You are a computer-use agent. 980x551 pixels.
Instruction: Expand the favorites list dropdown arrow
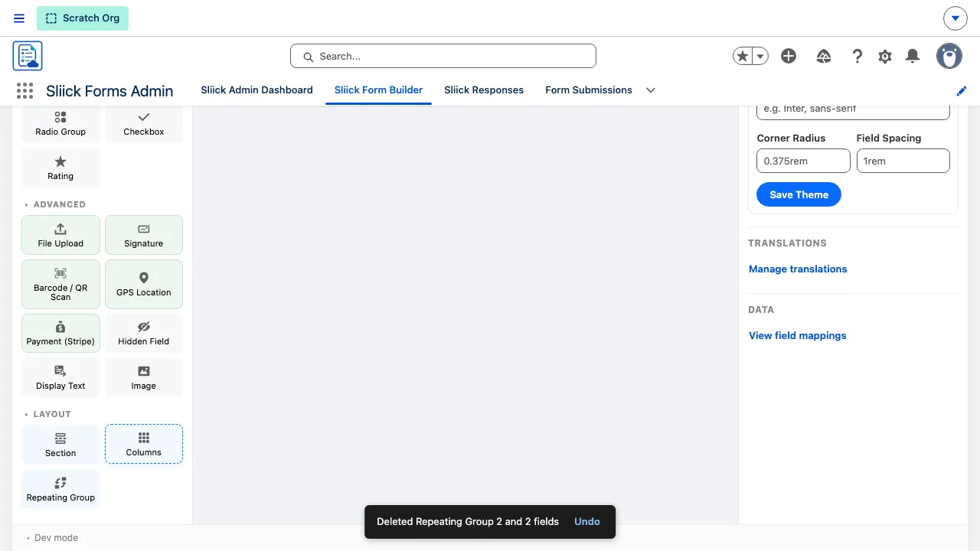[x=760, y=56]
